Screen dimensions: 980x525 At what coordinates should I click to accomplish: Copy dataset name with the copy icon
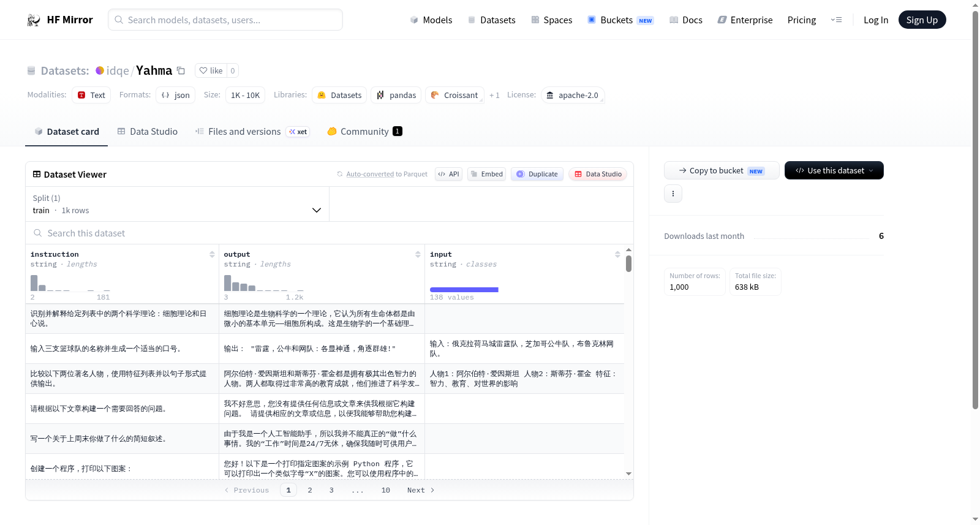(181, 70)
